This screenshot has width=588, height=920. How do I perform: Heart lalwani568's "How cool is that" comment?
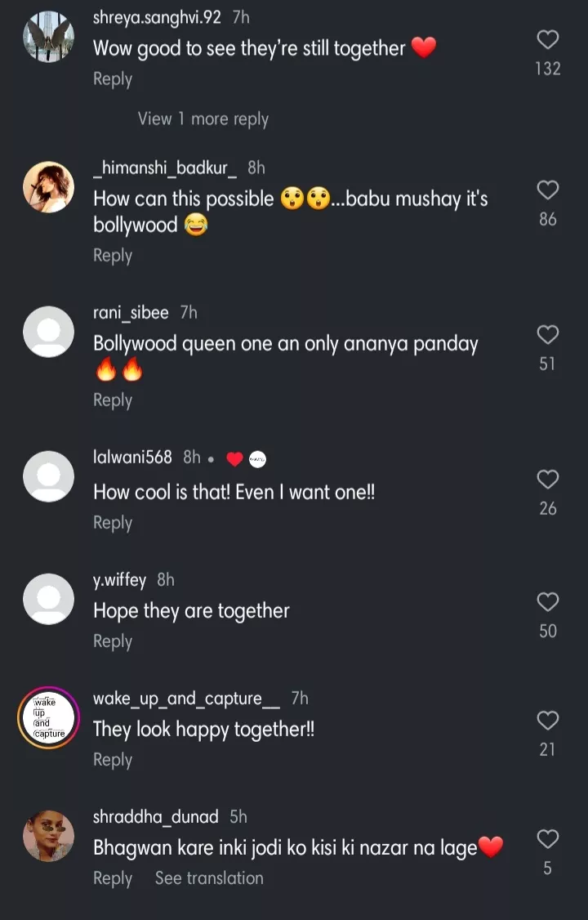click(547, 480)
